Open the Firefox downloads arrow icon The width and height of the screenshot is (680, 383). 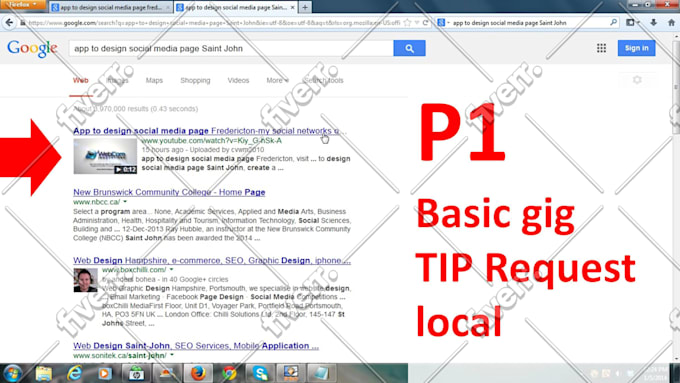pyautogui.click(x=653, y=22)
